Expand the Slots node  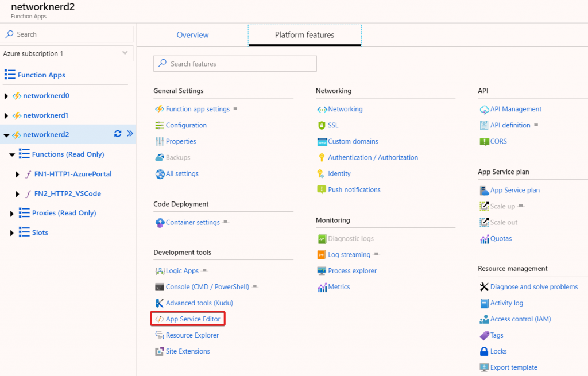[x=11, y=233]
